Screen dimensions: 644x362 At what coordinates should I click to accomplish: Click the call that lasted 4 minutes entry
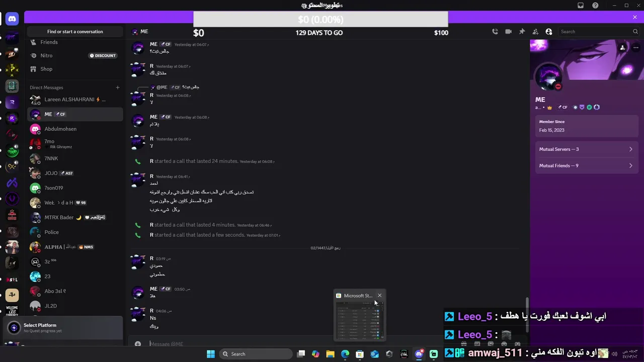click(x=210, y=225)
